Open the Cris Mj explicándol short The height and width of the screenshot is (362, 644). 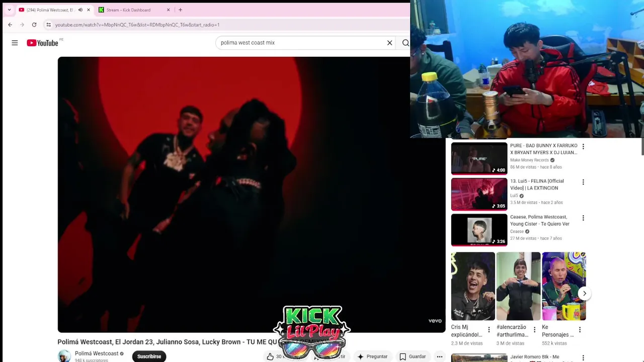[x=473, y=286]
